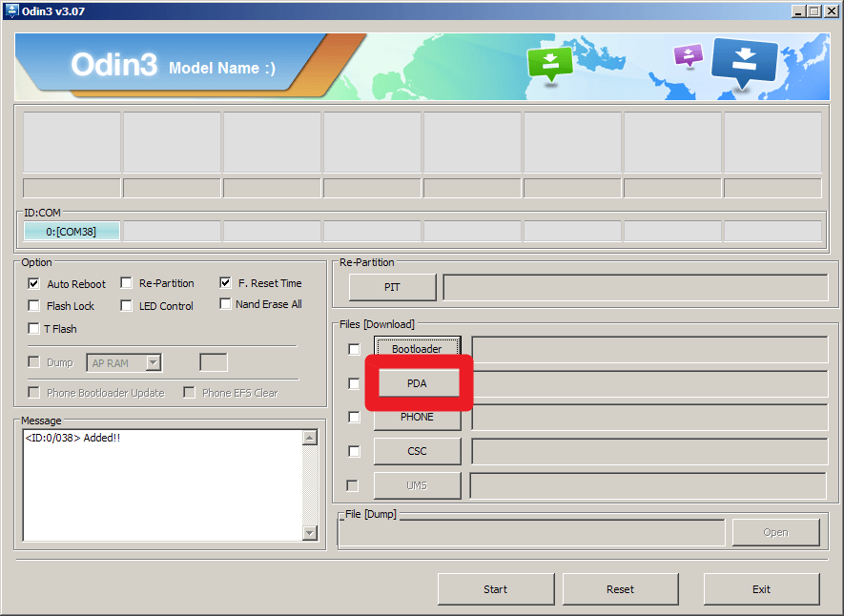Click the large blue download bubble
This screenshot has width=844, height=616.
pos(745,63)
